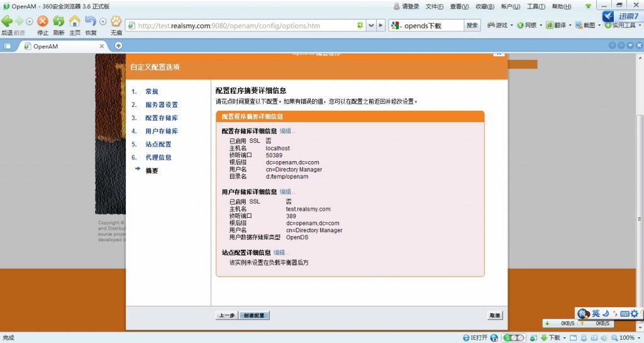Open the 文件(F) menu
The image size is (644, 343).
434,6
